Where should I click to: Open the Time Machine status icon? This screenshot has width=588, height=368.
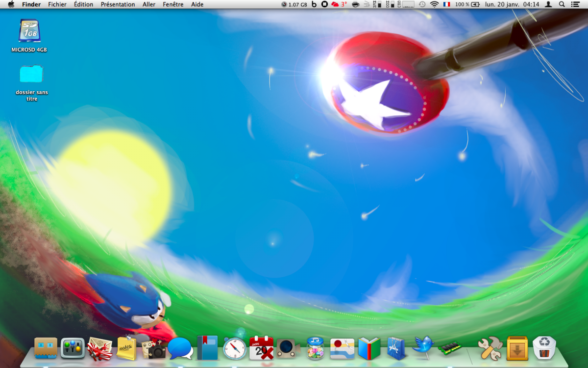pyautogui.click(x=422, y=4)
